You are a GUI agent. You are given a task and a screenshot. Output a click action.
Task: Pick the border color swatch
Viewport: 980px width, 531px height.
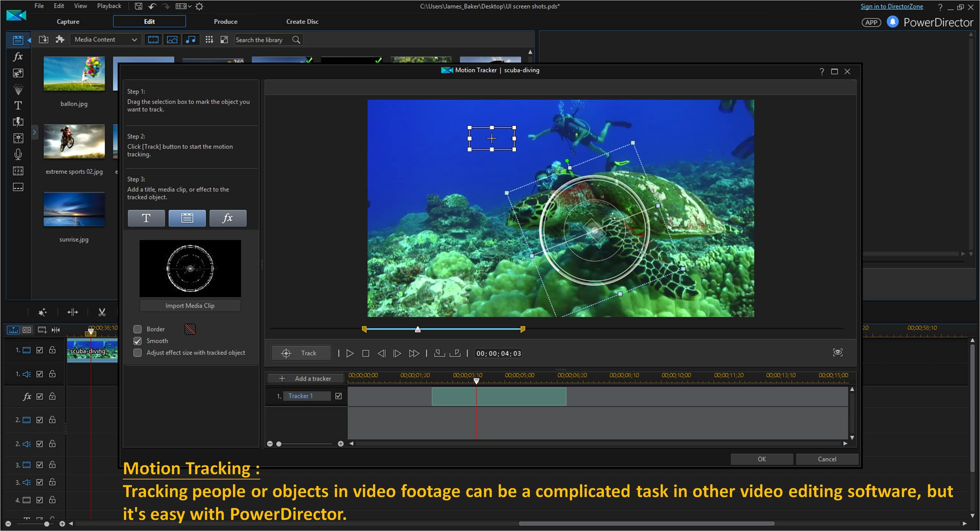[x=190, y=329]
